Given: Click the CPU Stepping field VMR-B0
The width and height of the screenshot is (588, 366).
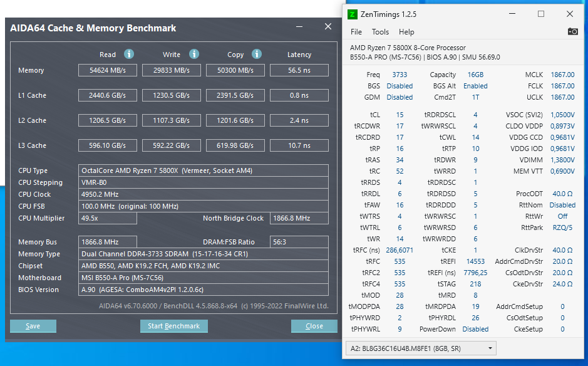Looking at the screenshot, I should [204, 182].
